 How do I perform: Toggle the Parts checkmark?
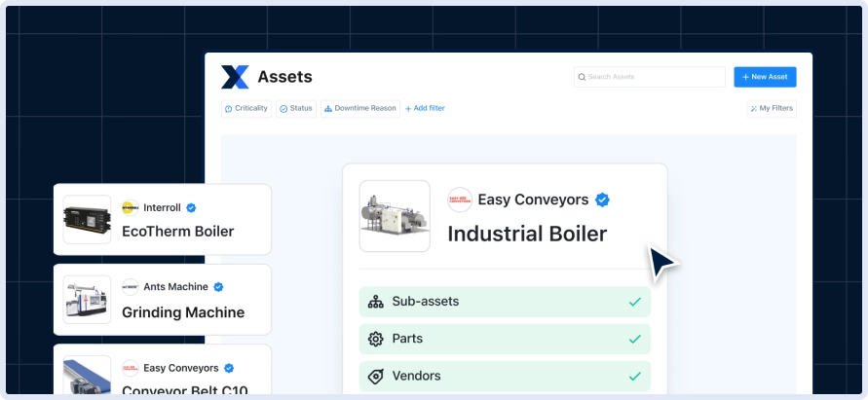click(635, 339)
